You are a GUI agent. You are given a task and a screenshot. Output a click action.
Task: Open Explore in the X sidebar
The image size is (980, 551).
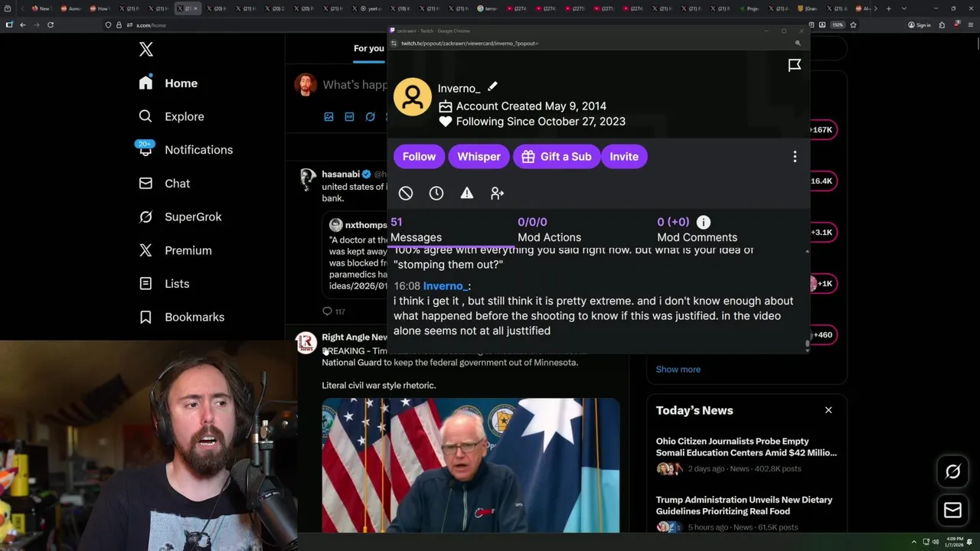pyautogui.click(x=171, y=116)
